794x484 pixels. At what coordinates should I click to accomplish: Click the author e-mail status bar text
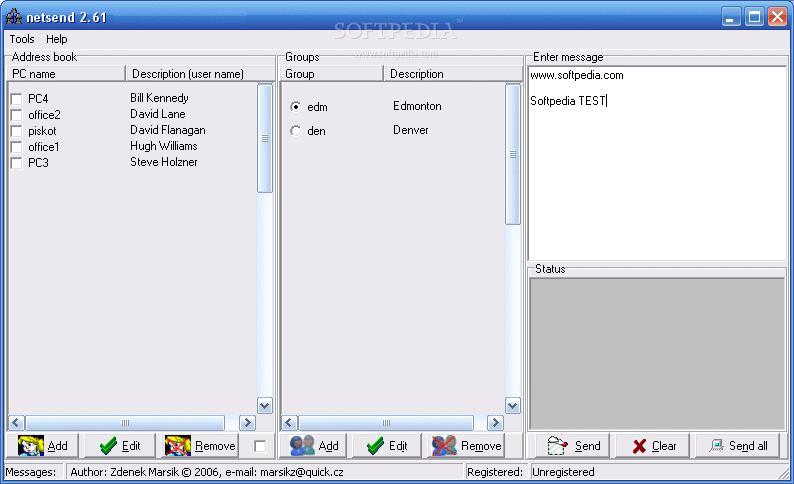coord(207,472)
